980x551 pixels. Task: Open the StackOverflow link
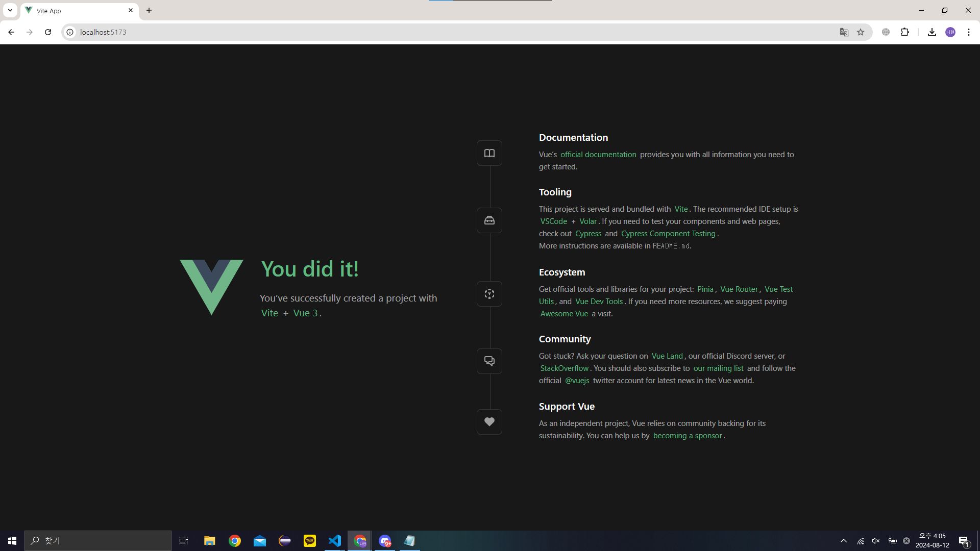click(565, 368)
